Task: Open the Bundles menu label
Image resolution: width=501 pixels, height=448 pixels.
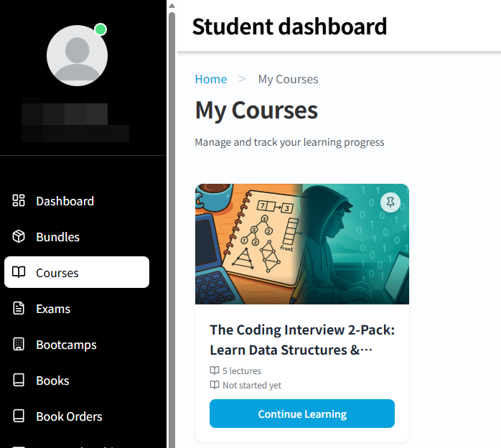Action: 57,237
